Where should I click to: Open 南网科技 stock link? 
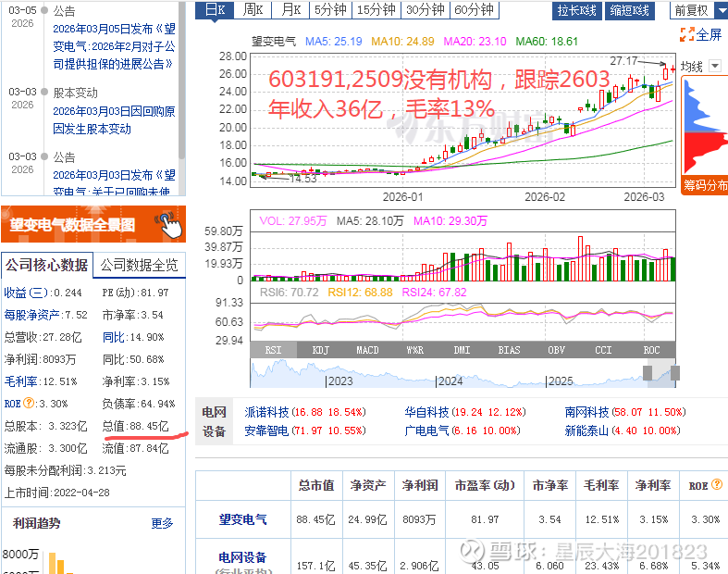click(x=586, y=412)
